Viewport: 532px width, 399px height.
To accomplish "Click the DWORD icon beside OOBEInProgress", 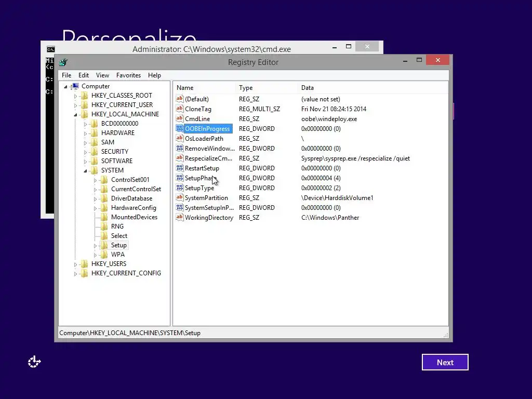I will click(179, 128).
